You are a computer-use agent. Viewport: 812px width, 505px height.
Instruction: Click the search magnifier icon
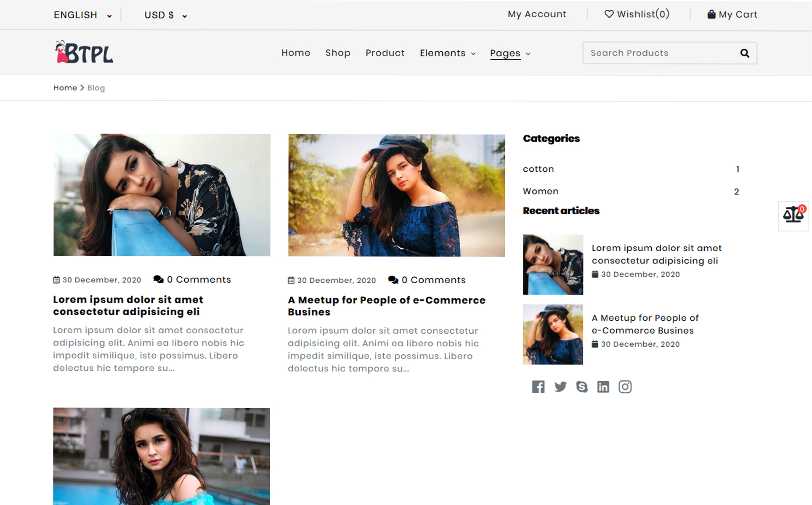744,53
